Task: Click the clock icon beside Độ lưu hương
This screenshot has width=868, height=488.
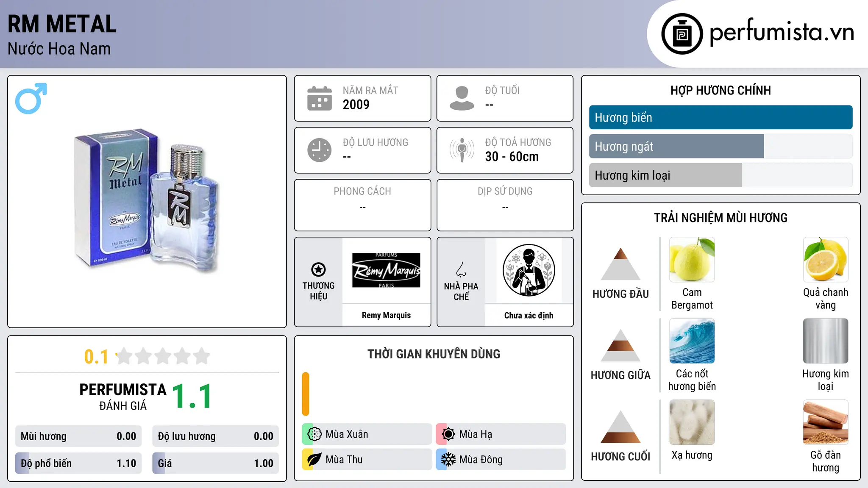Action: 320,150
